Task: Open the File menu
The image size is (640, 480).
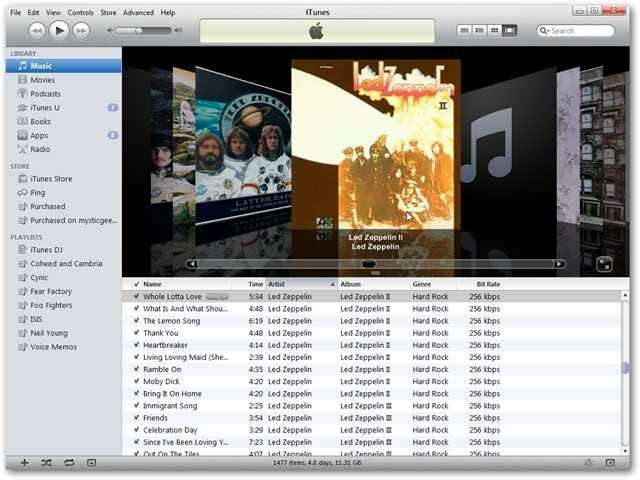Action: (16, 13)
